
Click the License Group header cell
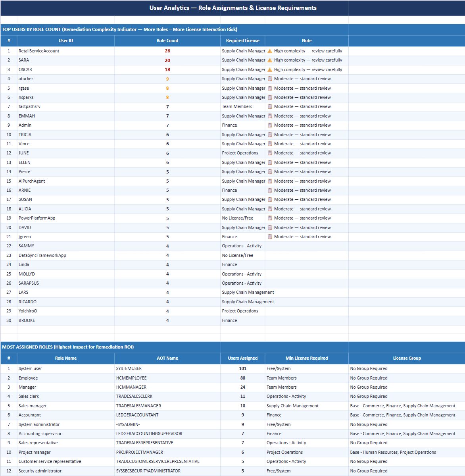click(x=407, y=358)
